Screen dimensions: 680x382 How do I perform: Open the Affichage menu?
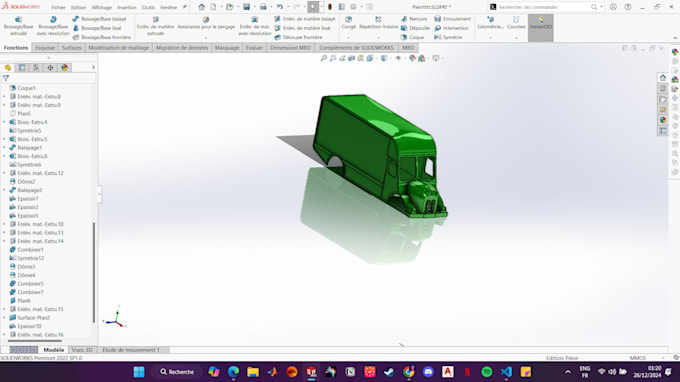pyautogui.click(x=101, y=7)
